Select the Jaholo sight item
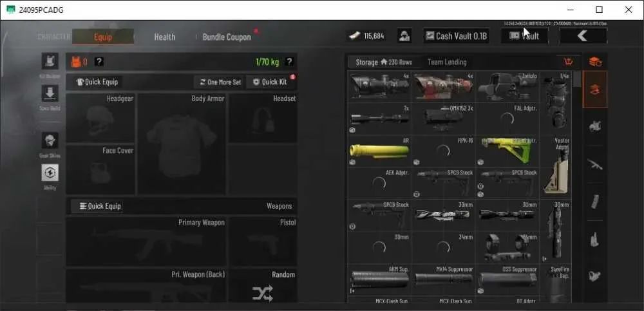644x311 pixels. point(508,86)
